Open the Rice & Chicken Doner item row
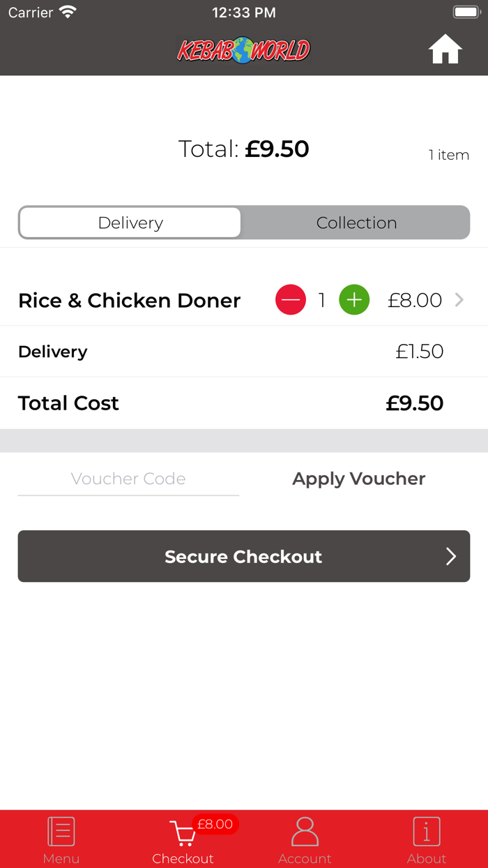Viewport: 488px width, 868px height. pyautogui.click(x=129, y=300)
